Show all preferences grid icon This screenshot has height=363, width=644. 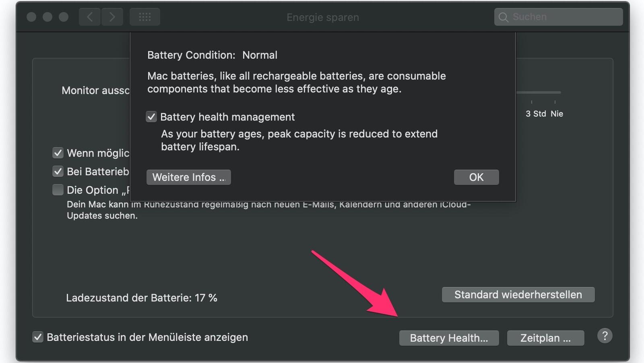(x=144, y=17)
